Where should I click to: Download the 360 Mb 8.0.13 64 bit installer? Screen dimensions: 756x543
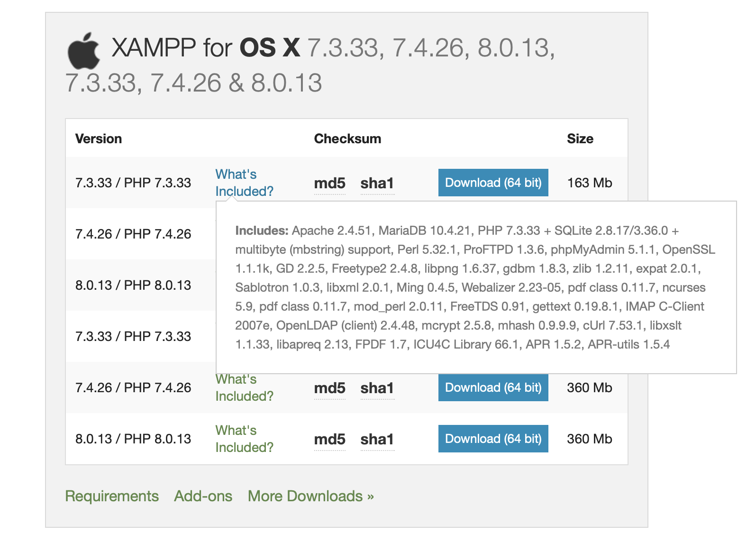point(493,439)
